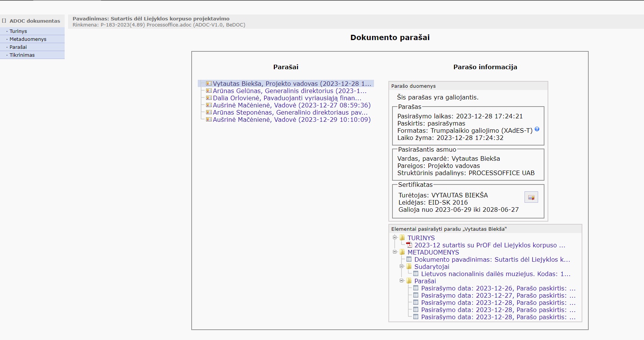Viewport: 644px width, 340px height.
Task: Go to Tikrinimas in the sidebar
Action: [x=22, y=55]
